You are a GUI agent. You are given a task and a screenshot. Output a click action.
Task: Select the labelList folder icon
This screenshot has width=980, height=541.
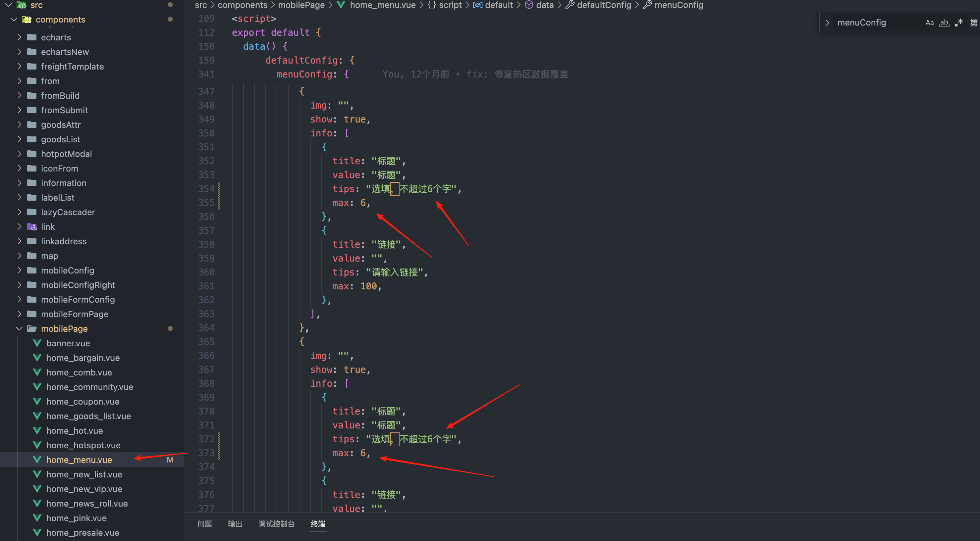coord(32,198)
